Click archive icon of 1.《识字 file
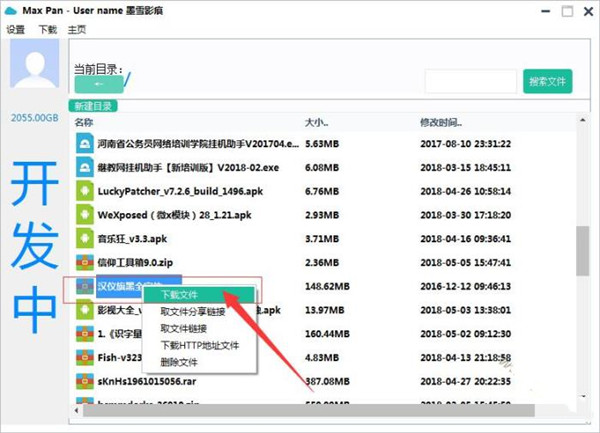 point(85,334)
